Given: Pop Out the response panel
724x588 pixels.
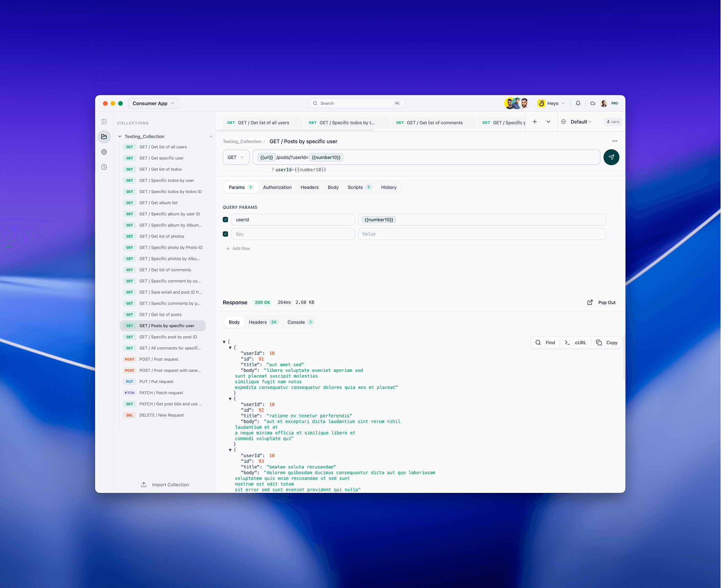Looking at the screenshot, I should 602,302.
